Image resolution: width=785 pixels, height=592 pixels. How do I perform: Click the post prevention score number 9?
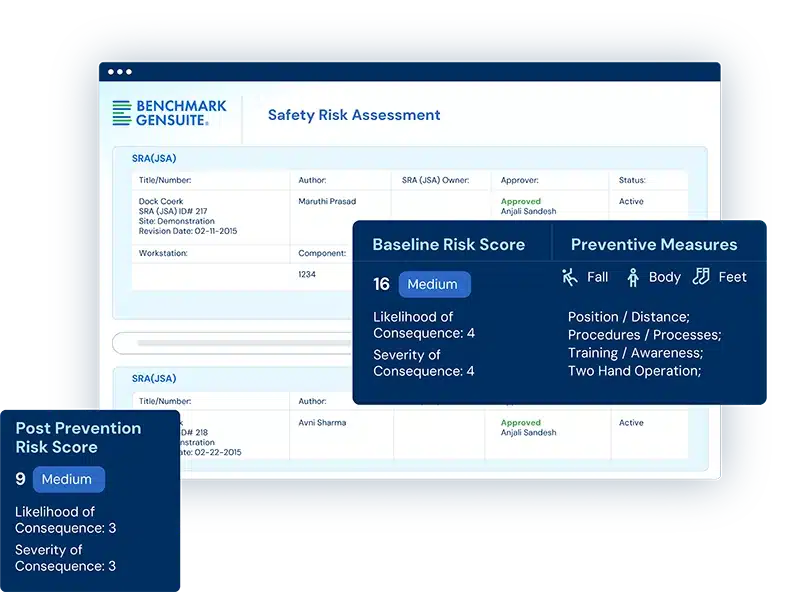click(x=20, y=479)
